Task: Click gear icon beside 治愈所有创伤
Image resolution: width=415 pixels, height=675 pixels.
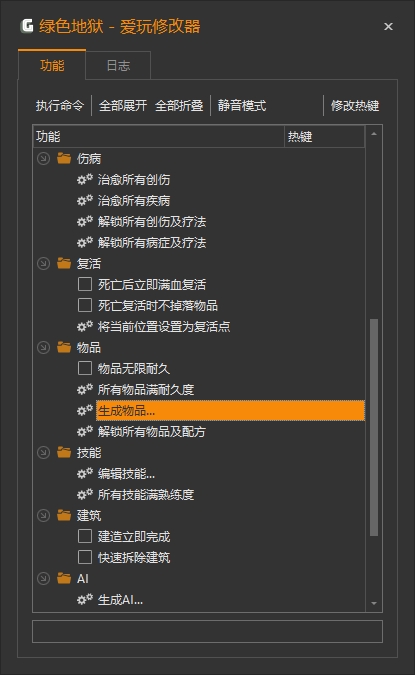Action: 85,179
